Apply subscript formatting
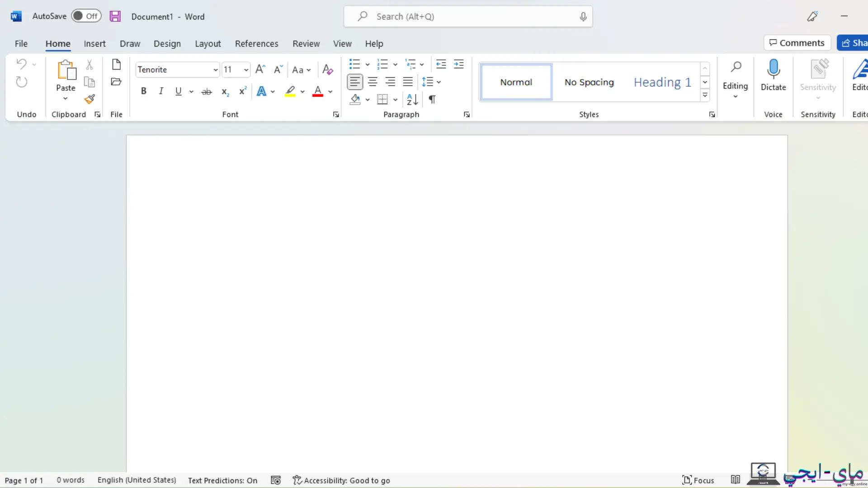This screenshot has height=488, width=868. pos(225,92)
